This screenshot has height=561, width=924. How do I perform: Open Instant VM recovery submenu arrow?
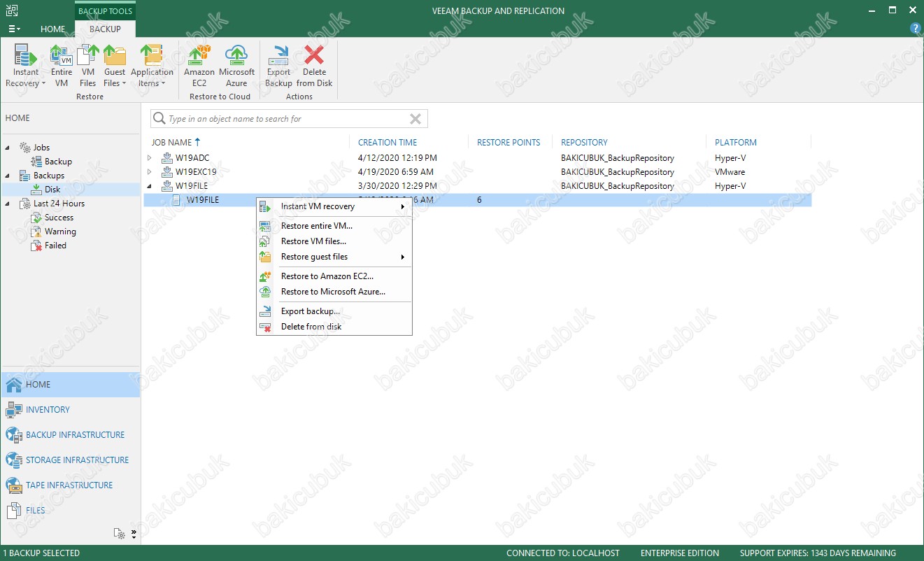click(x=403, y=207)
